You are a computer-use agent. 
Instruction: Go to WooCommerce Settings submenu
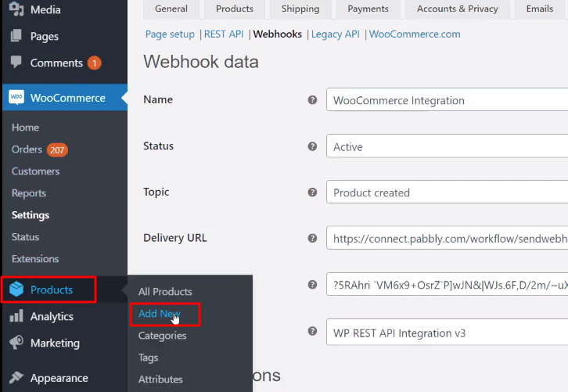(31, 215)
